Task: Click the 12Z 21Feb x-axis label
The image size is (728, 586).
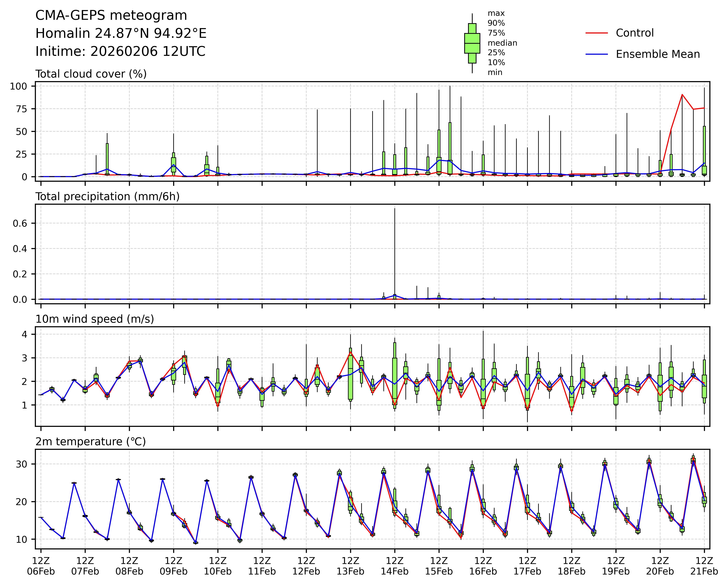Action: coord(704,566)
